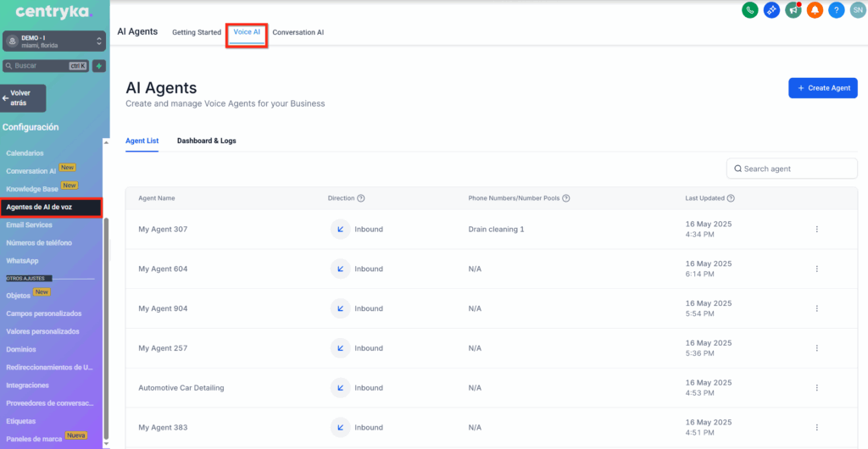Click the Create Agent button
This screenshot has width=868, height=449.
pos(822,88)
